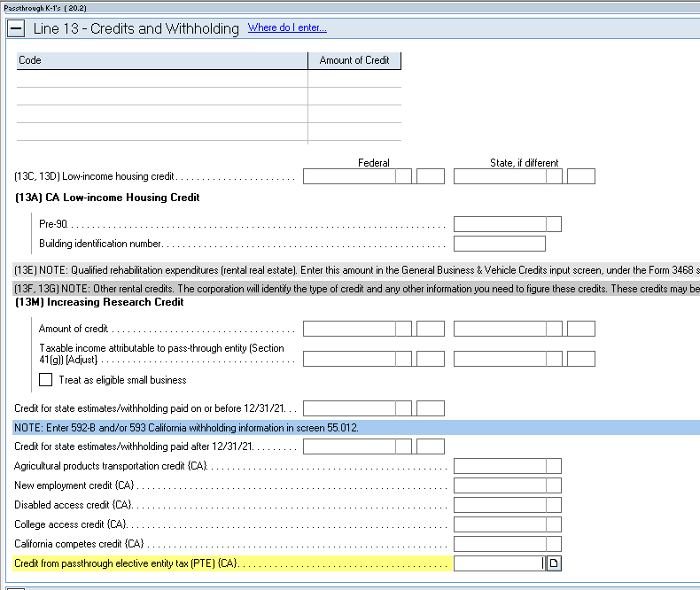Check 'Treat as eligible small business' checkbox

pyautogui.click(x=45, y=380)
